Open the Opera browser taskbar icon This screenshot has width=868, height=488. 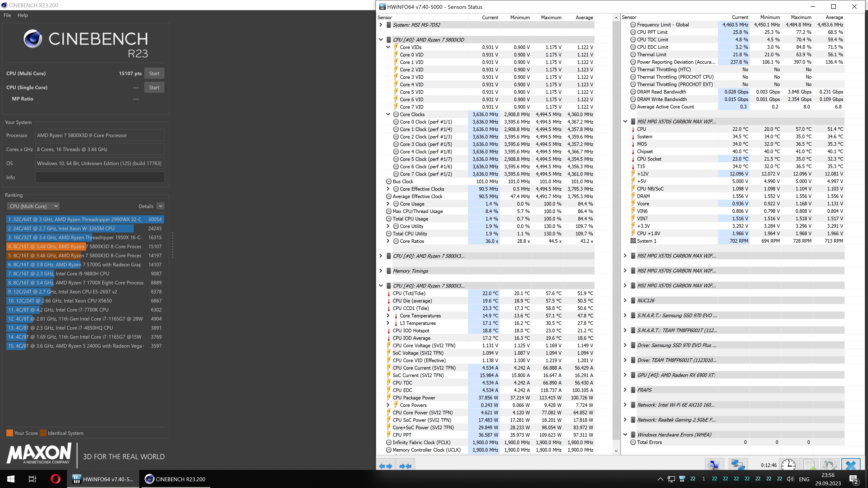pos(56,479)
